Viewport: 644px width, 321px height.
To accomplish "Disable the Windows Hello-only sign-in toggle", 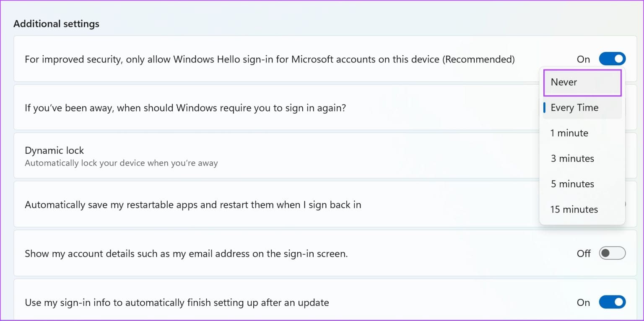I will [x=612, y=59].
